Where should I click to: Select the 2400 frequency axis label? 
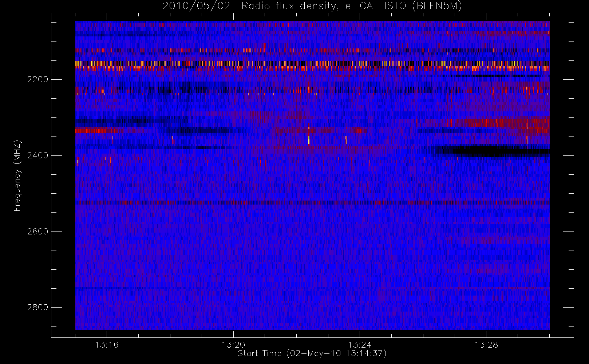tap(37, 156)
